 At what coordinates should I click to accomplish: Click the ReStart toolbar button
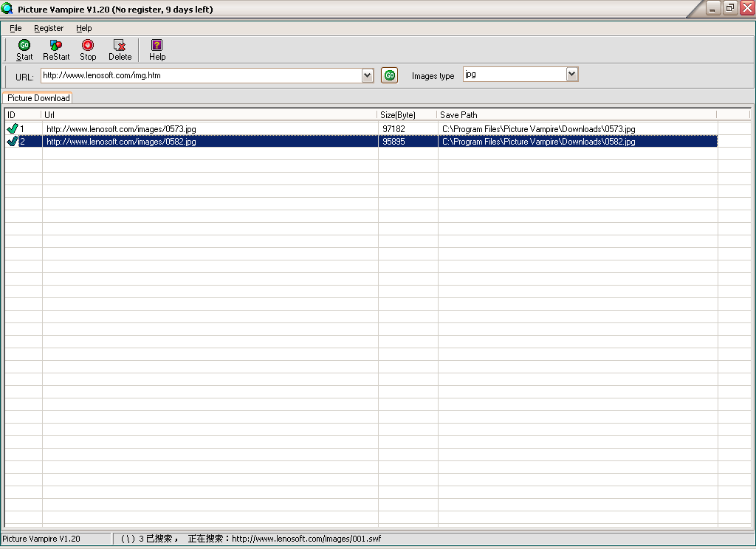pyautogui.click(x=56, y=50)
